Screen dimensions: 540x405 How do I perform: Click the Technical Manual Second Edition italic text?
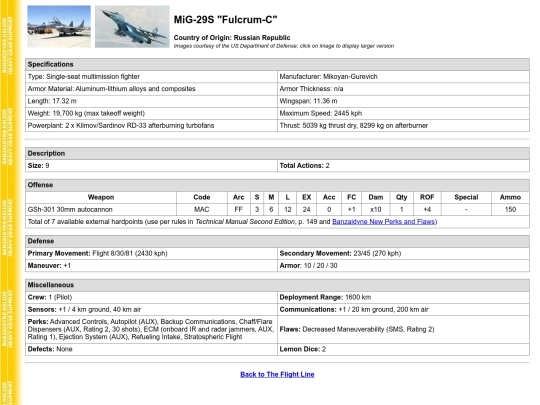(245, 221)
